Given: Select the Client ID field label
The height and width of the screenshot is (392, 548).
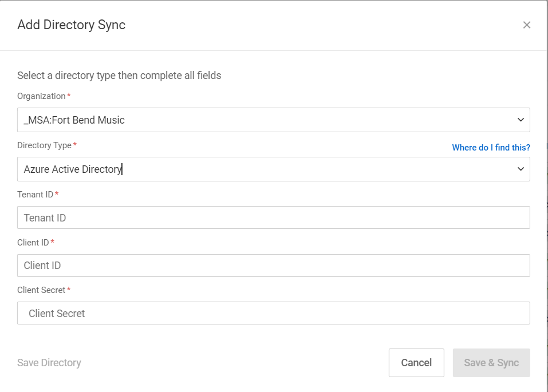Looking at the screenshot, I should click(x=33, y=243).
